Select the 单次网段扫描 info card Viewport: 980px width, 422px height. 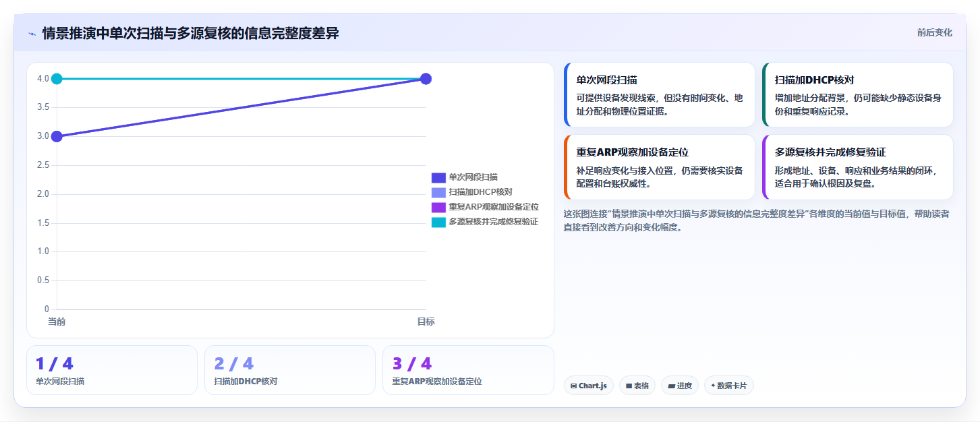(659, 95)
